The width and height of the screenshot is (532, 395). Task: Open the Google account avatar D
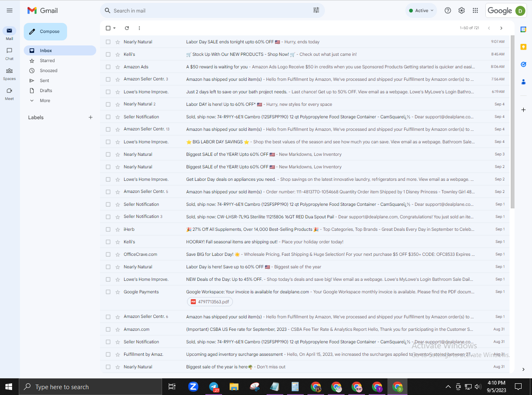click(x=520, y=11)
